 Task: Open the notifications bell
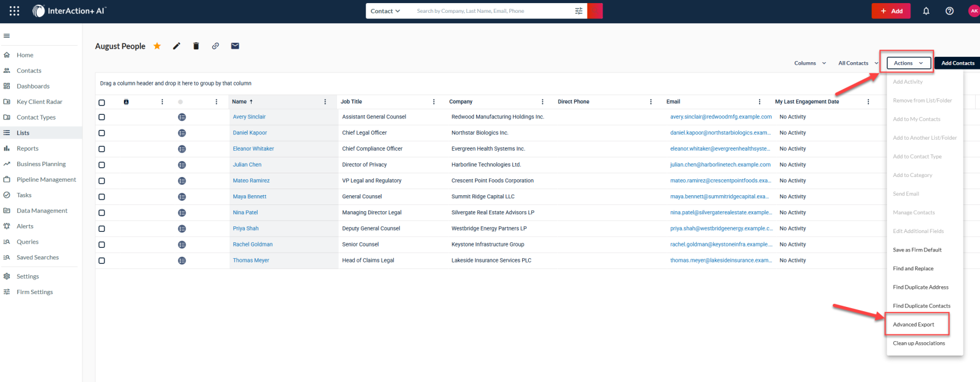pos(926,11)
